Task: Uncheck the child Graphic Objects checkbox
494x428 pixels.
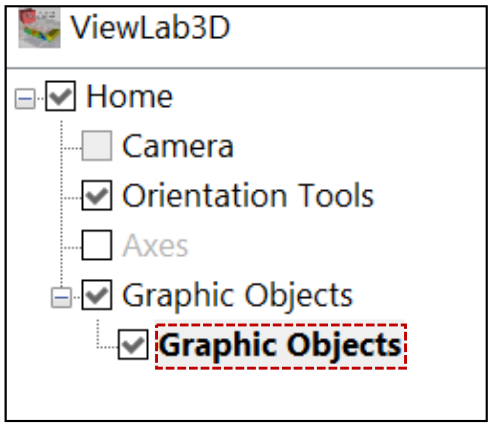Action: tap(133, 345)
